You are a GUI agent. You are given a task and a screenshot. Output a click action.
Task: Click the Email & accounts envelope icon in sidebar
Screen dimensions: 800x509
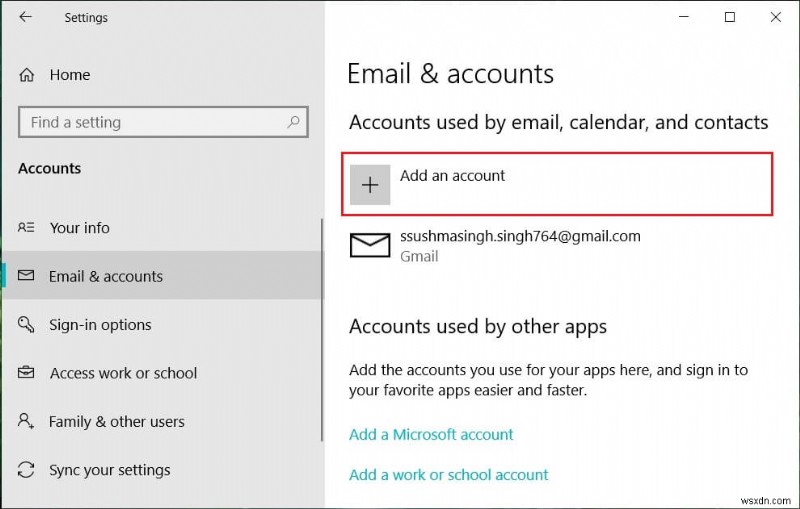(x=26, y=276)
